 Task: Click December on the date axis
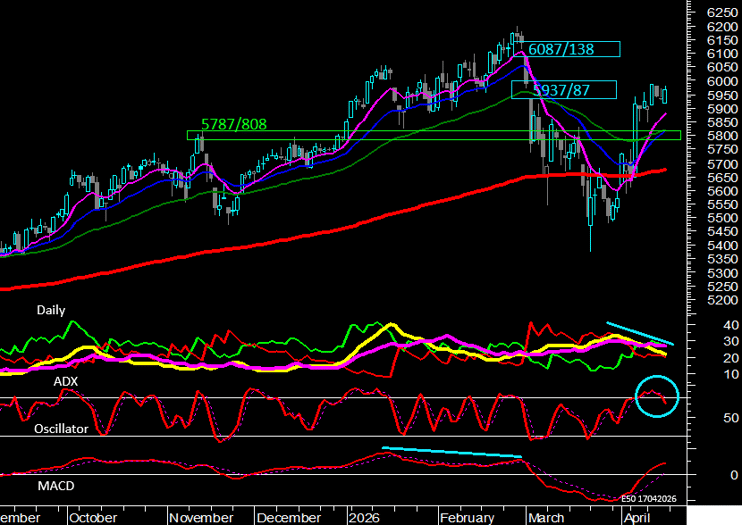pyautogui.click(x=290, y=518)
